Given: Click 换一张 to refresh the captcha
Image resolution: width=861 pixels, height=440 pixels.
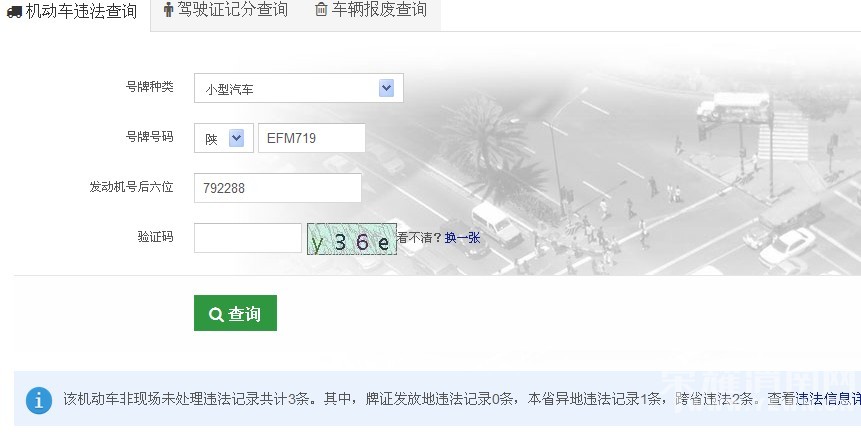Looking at the screenshot, I should point(462,238).
